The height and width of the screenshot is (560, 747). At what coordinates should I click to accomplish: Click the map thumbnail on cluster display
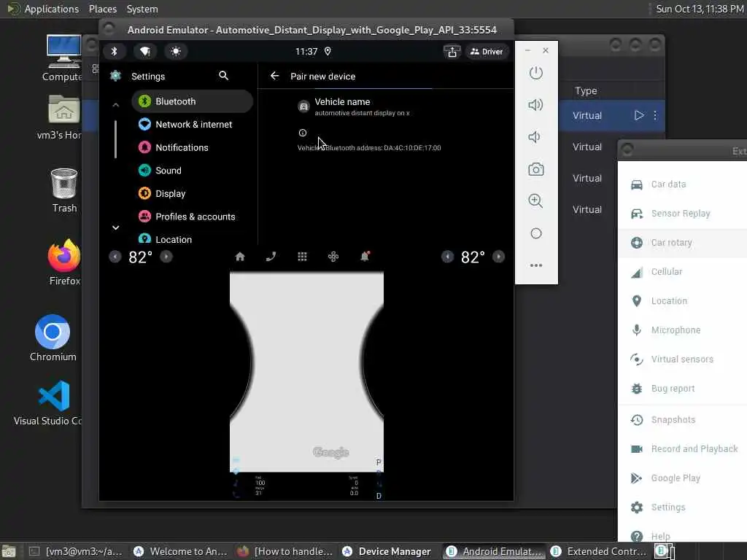pos(306,372)
